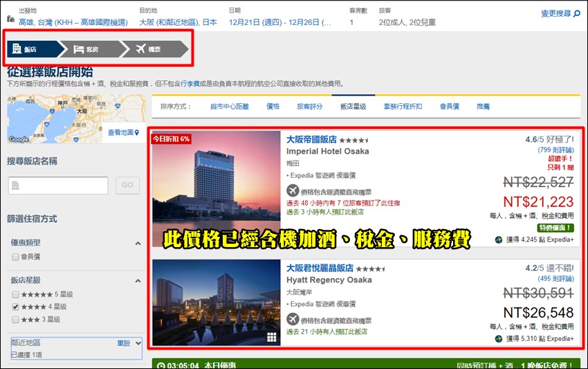Click Expedia+ points icon for Imperial Hotel
This screenshot has height=369, width=588.
point(498,240)
